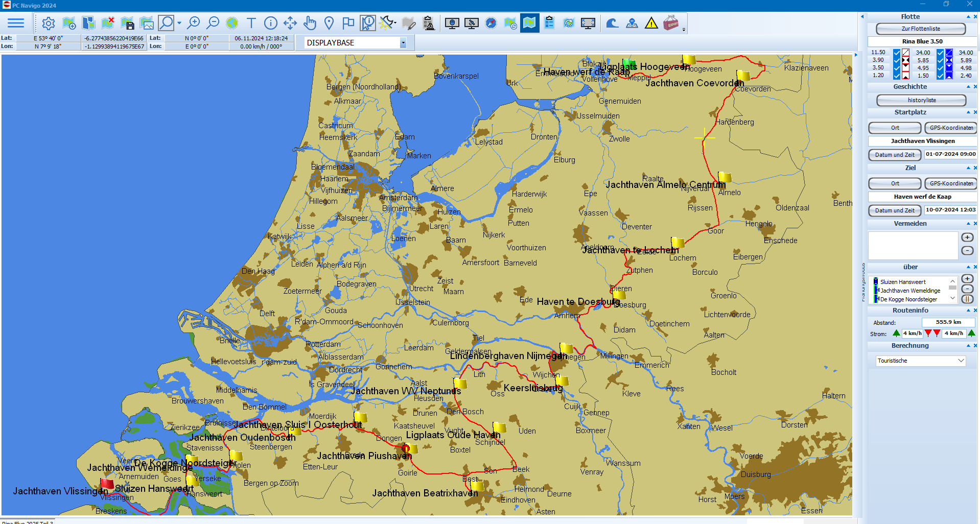Collapse the Startplatz panel section
This screenshot has width=980, height=524.
968,112
